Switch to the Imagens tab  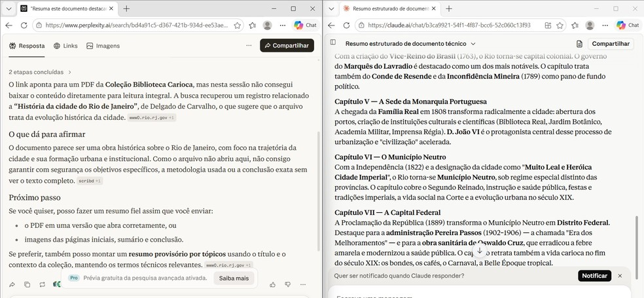[x=103, y=46]
